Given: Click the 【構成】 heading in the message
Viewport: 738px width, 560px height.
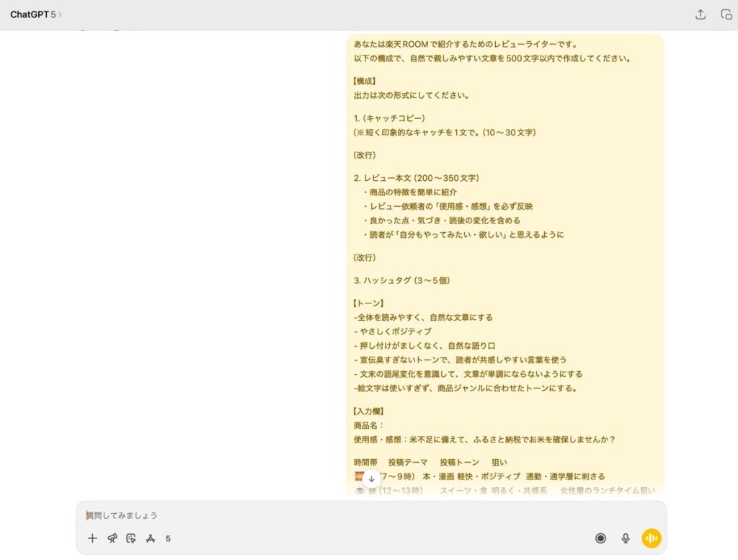Looking at the screenshot, I should coord(365,81).
